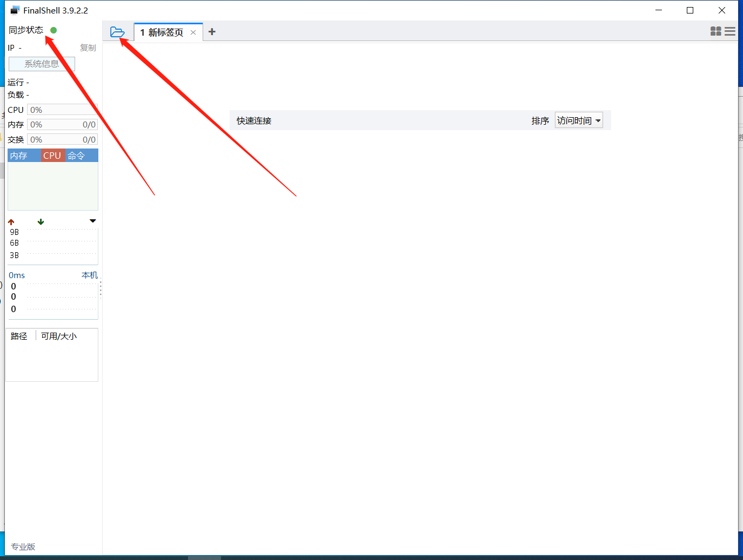743x560 pixels.
Task: Click the 系统信息 button
Action: [42, 63]
